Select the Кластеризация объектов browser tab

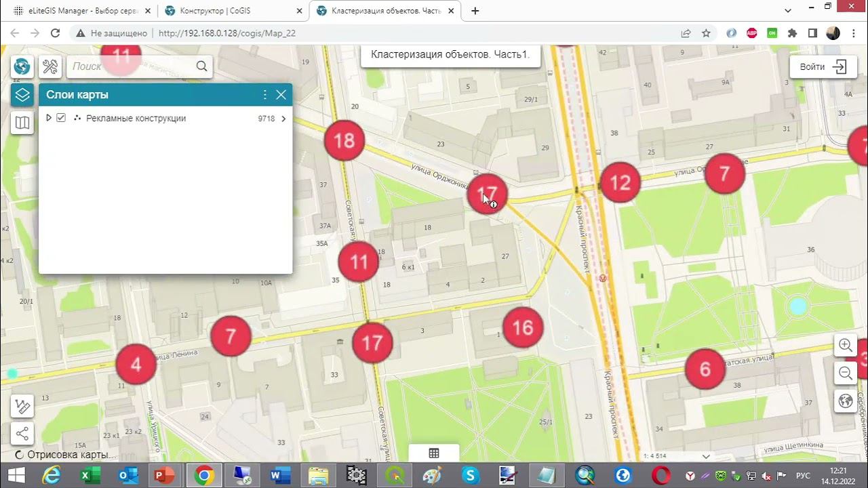click(384, 11)
